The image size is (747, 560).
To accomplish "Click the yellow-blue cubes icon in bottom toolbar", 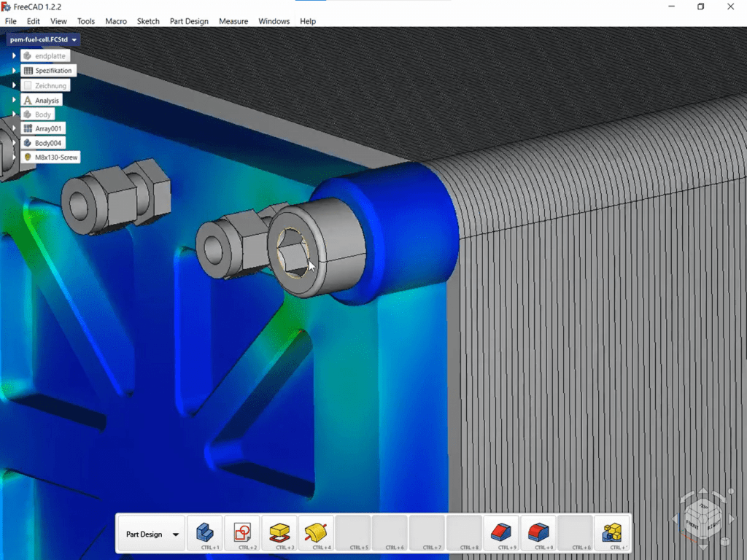I will point(611,532).
